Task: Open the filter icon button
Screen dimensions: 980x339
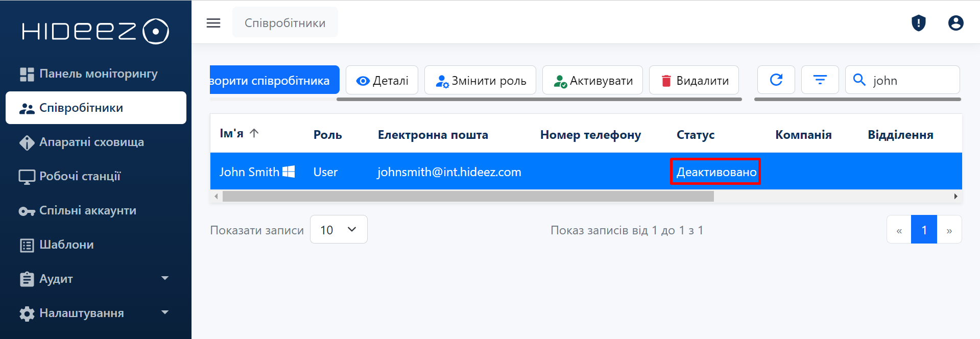Action: click(820, 80)
